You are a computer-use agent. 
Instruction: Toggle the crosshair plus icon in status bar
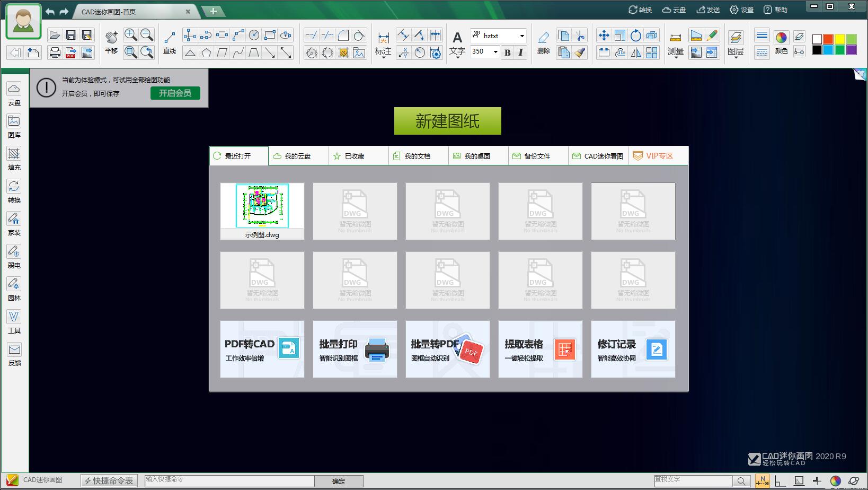[x=817, y=481]
